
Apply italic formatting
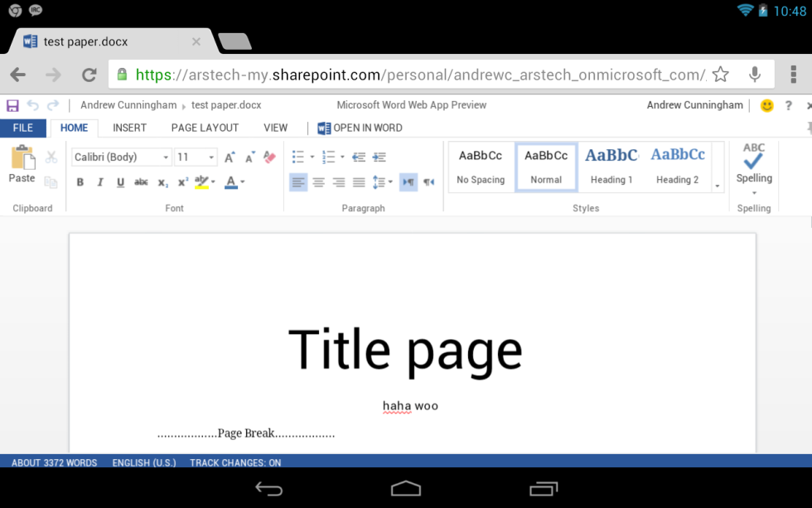point(100,181)
